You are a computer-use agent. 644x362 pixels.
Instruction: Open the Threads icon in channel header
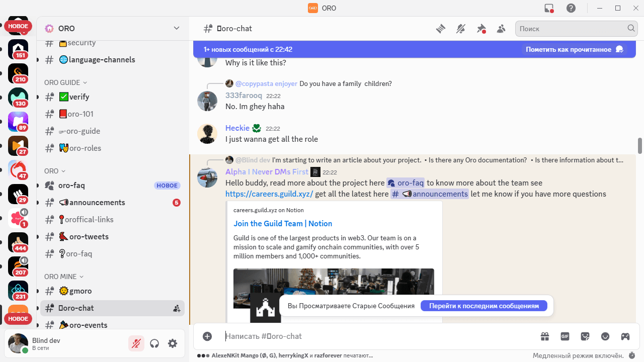click(441, 29)
